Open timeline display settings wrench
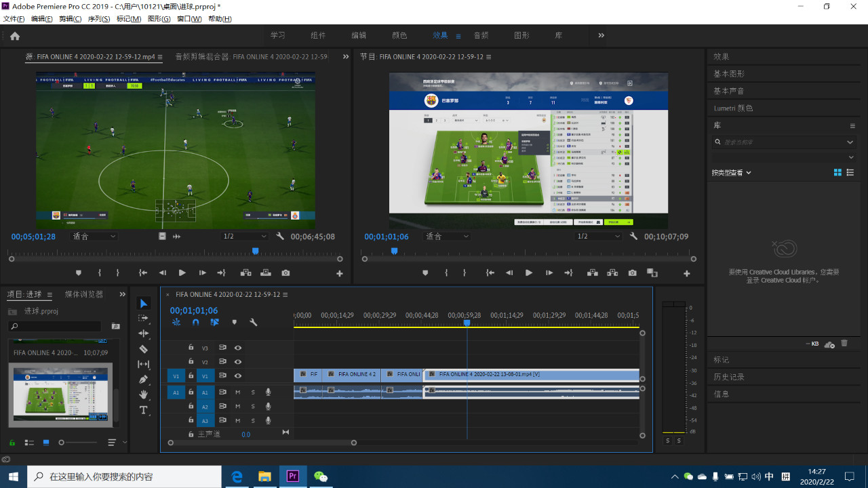Image resolution: width=868 pixels, height=488 pixels. (x=253, y=323)
